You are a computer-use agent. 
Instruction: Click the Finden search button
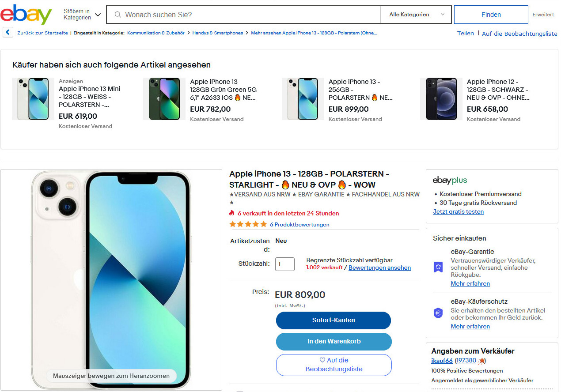pos(491,15)
